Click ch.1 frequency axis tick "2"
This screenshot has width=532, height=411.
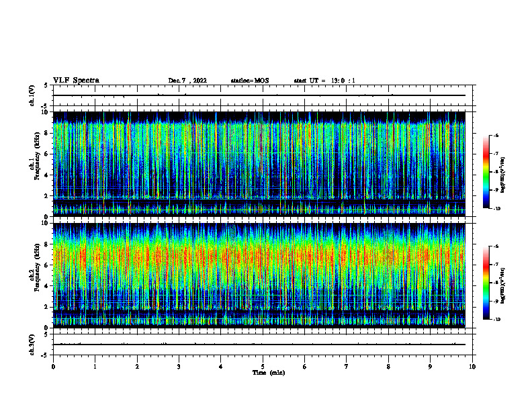pyautogui.click(x=47, y=196)
